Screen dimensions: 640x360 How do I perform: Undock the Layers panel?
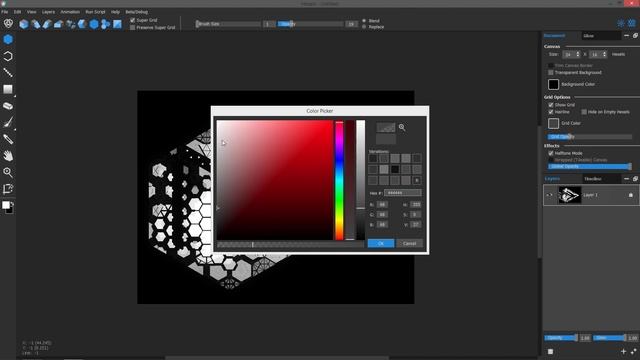636,179
